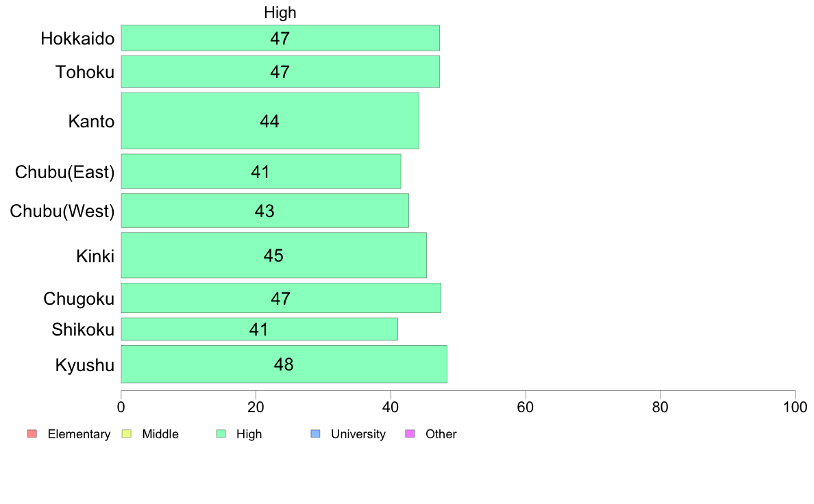Click the Tohoku region label
Image resolution: width=814 pixels, height=504 pixels.
tap(85, 72)
